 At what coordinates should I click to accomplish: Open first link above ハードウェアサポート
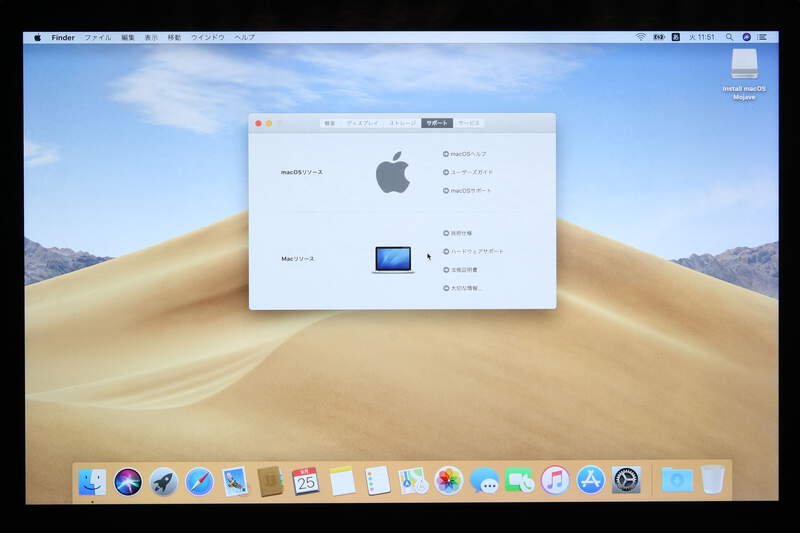point(457,233)
